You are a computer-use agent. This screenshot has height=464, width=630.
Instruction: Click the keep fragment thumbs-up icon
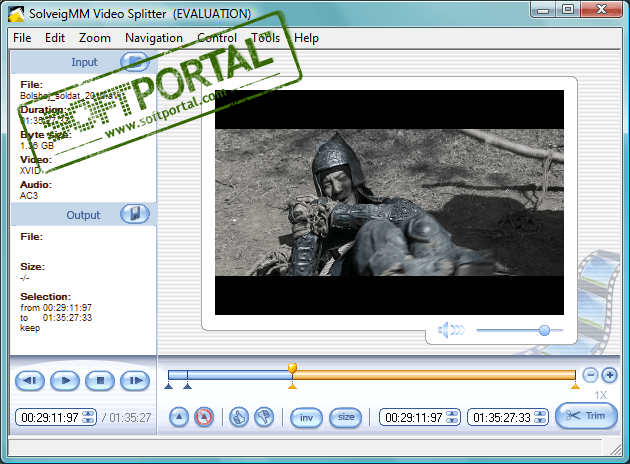[x=239, y=417]
